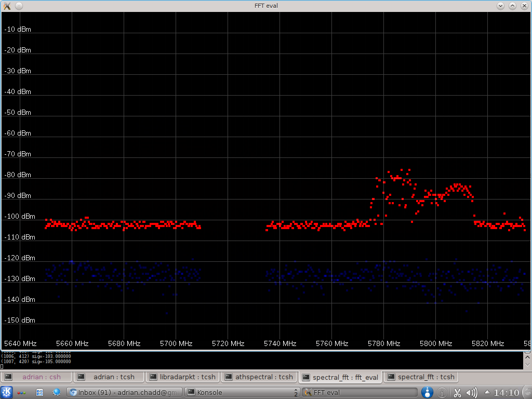Click the '-100 dBm' axis label

(x=20, y=217)
